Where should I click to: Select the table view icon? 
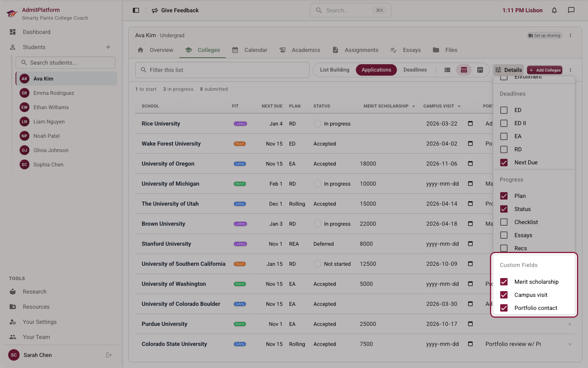464,70
